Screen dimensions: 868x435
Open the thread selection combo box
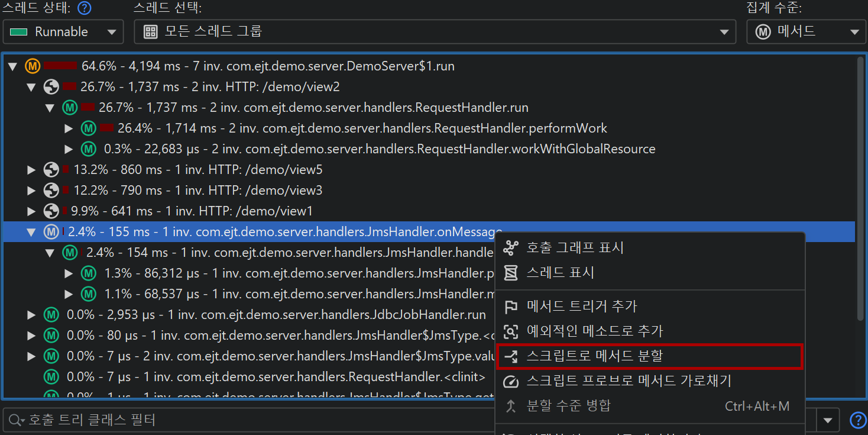point(435,32)
